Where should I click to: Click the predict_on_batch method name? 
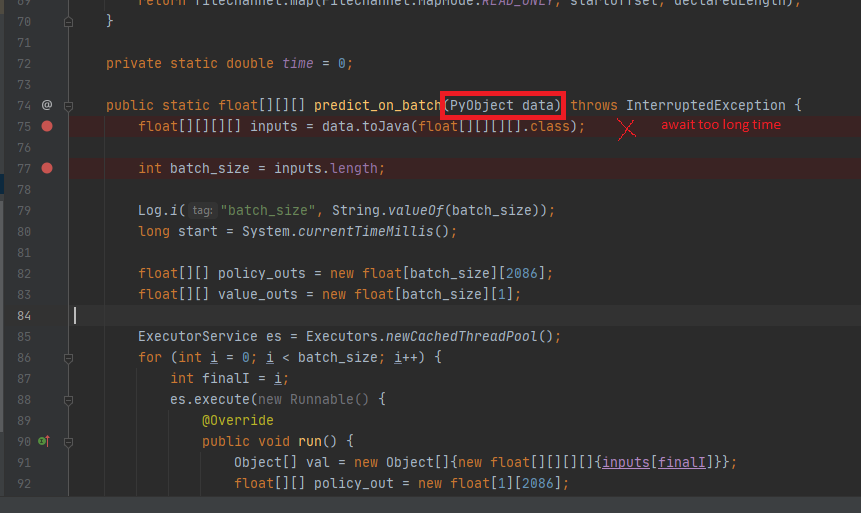pyautogui.click(x=377, y=105)
